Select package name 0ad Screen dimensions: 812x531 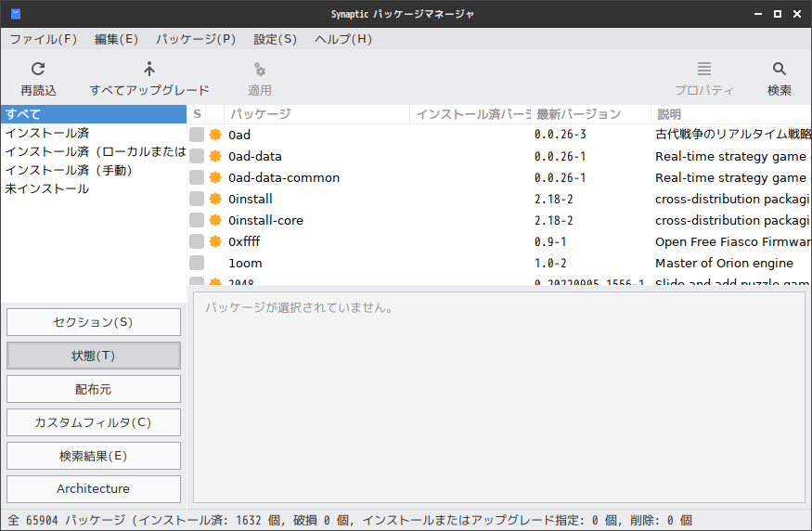coord(239,136)
